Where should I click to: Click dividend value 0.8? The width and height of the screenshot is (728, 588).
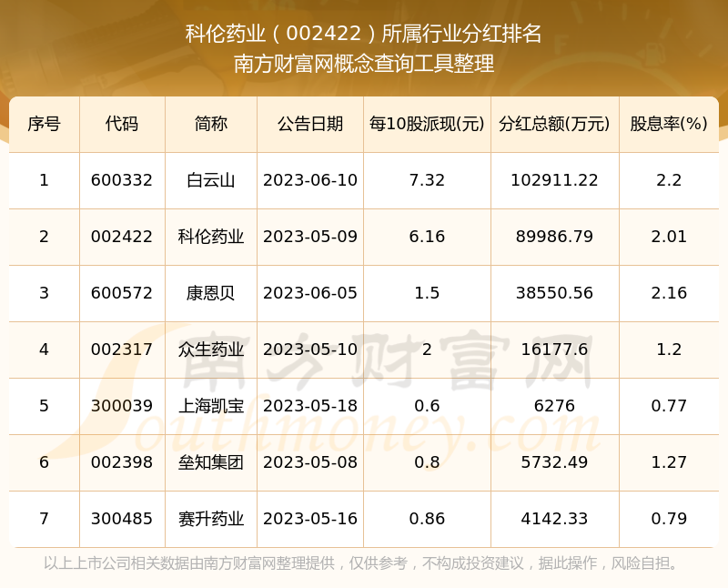pos(427,462)
